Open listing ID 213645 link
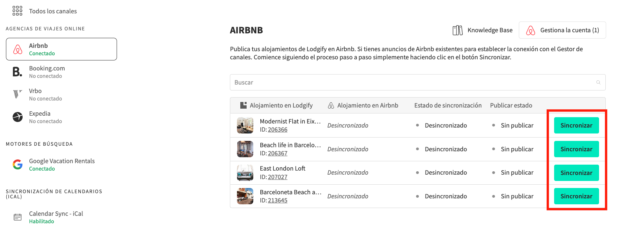This screenshot has height=231, width=644. pos(278,201)
